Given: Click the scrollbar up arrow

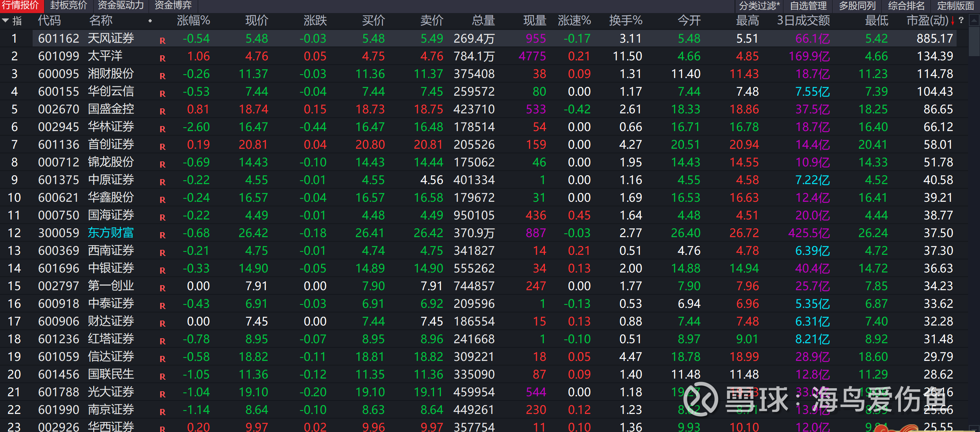Looking at the screenshot, I should tap(974, 20).
